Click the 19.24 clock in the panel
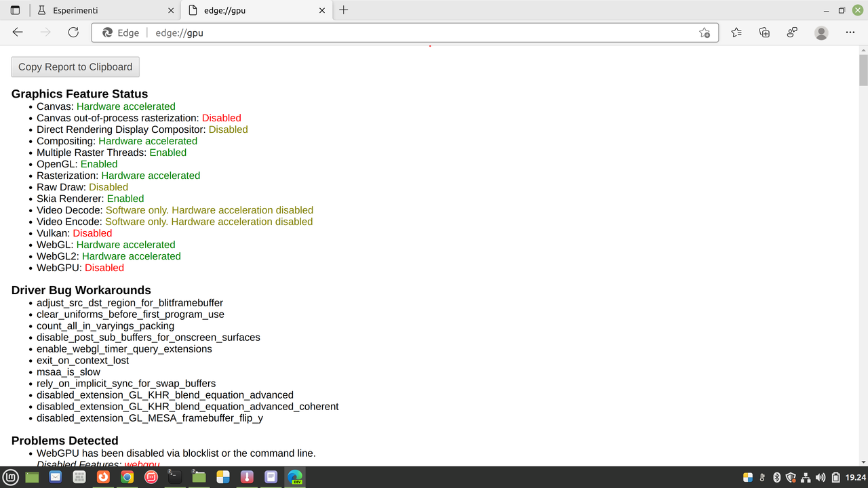 click(855, 477)
